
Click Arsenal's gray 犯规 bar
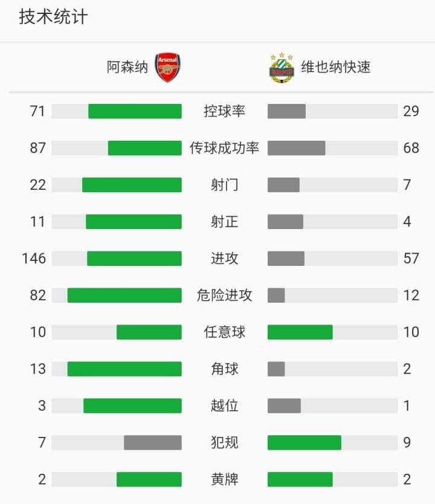(x=153, y=443)
